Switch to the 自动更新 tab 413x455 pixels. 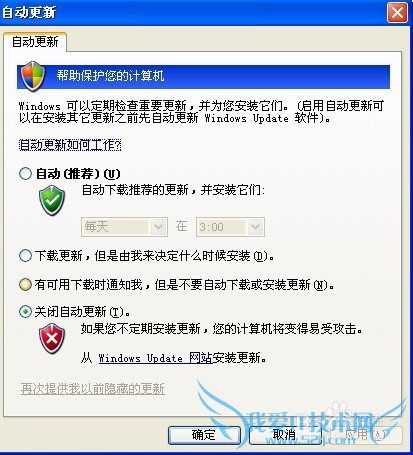click(35, 42)
